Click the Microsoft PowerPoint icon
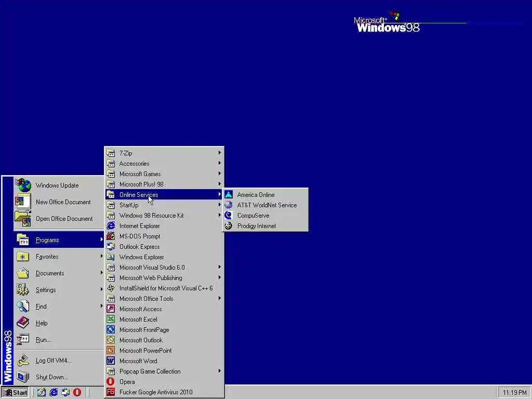The image size is (532, 399). click(x=111, y=351)
